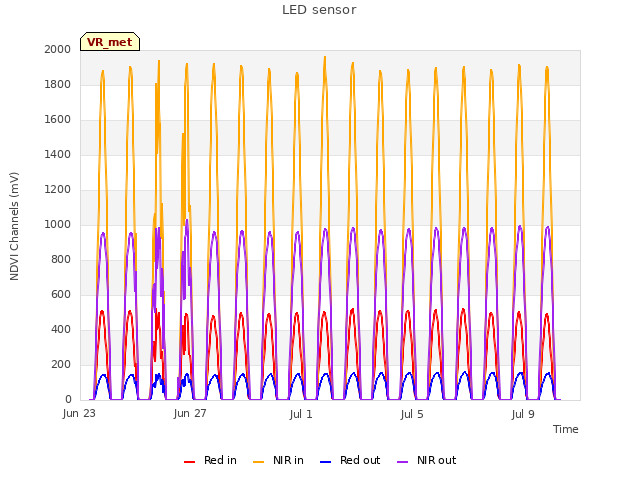Toggle the Red in legend entry

pyautogui.click(x=210, y=460)
